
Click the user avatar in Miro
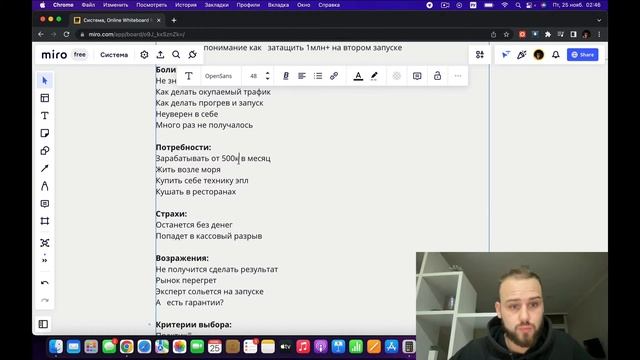click(x=538, y=55)
